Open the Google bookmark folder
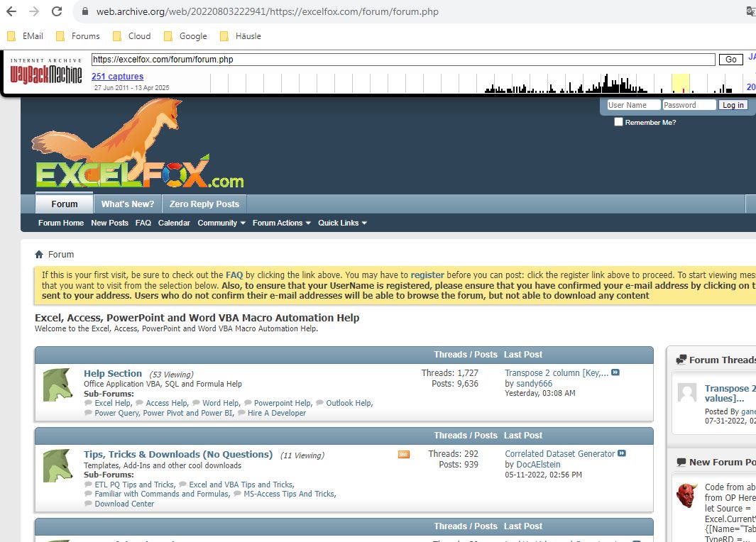The image size is (756, 542). click(x=185, y=36)
